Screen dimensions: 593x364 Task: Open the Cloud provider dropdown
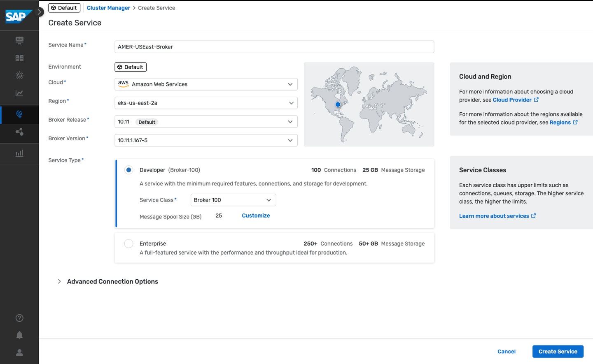click(206, 84)
